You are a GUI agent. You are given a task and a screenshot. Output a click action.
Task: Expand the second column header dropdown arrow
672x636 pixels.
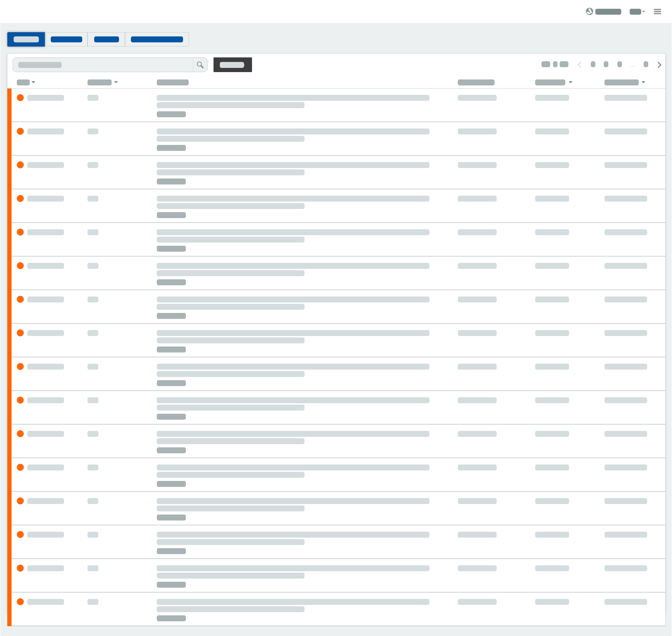(x=116, y=82)
